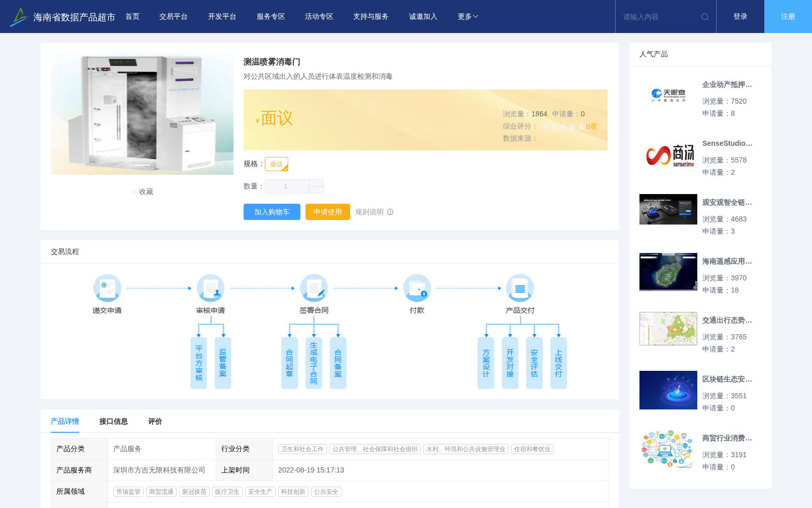Click the 公共管理、社会保障和社会组织 tag
This screenshot has width=812, height=508.
coord(375,449)
